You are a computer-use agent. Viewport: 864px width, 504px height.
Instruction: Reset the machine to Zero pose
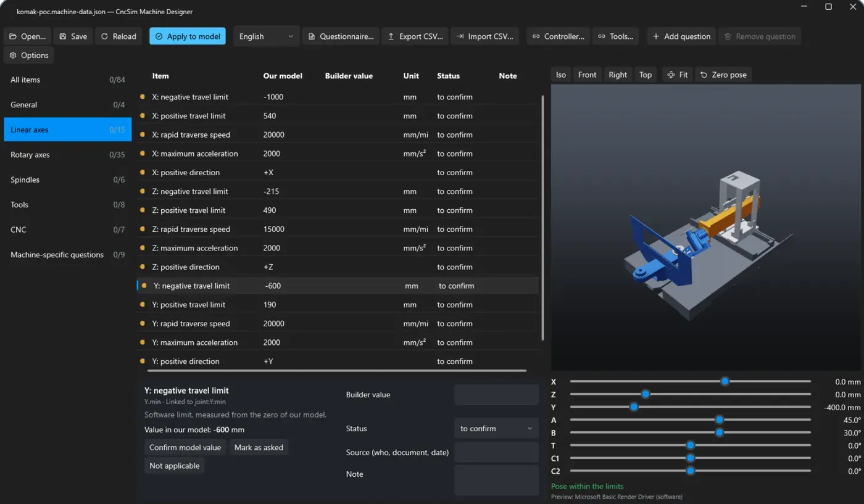(x=723, y=75)
